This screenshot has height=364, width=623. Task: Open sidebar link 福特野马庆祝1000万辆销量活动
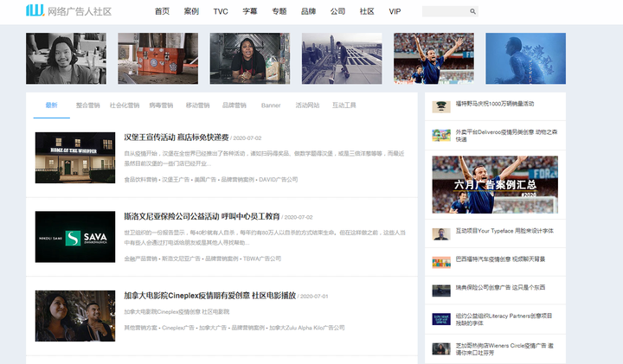(x=495, y=104)
